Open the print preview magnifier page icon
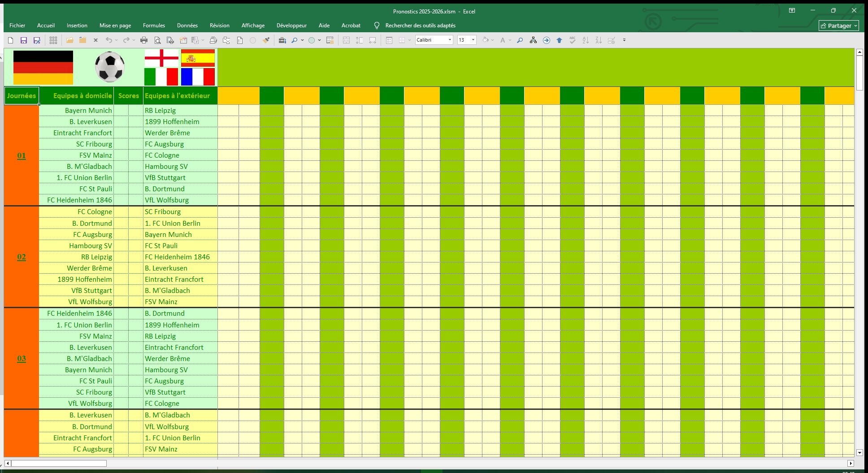This screenshot has height=473, width=868. 157,40
